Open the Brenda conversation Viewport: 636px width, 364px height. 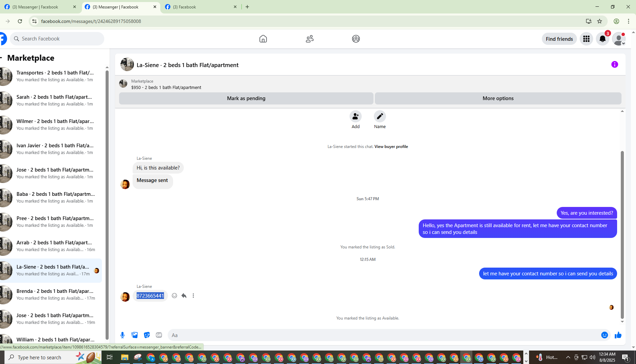(x=51, y=295)
